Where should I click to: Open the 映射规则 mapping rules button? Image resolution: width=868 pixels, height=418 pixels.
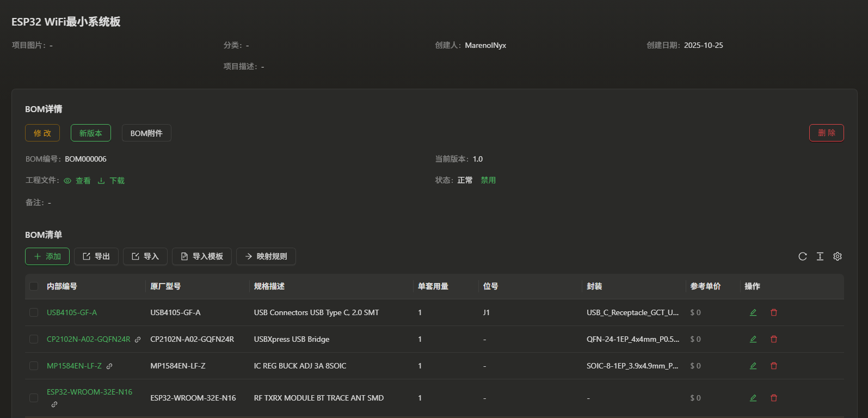[266, 256]
